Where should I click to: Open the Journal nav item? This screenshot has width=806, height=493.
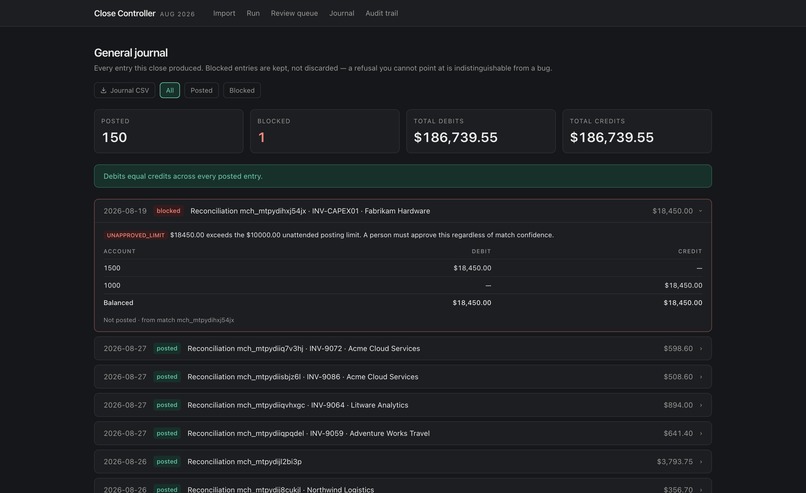coord(341,13)
